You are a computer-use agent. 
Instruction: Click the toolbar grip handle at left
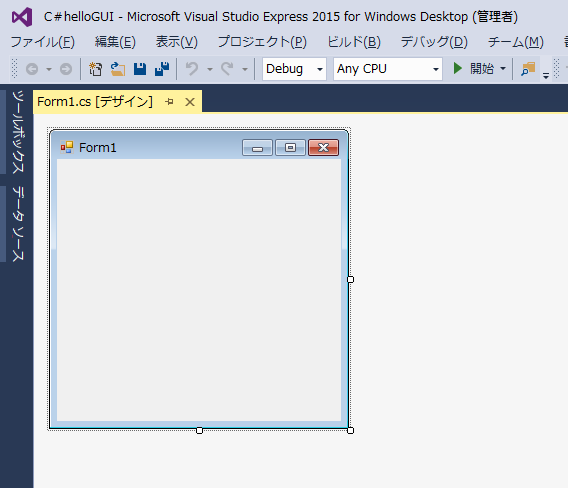pos(14,68)
